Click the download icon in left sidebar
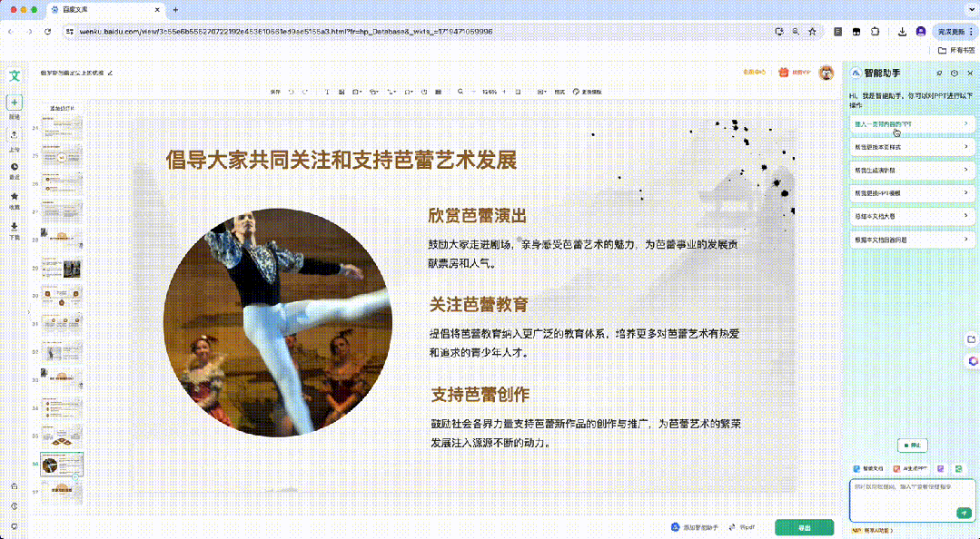 pyautogui.click(x=15, y=226)
